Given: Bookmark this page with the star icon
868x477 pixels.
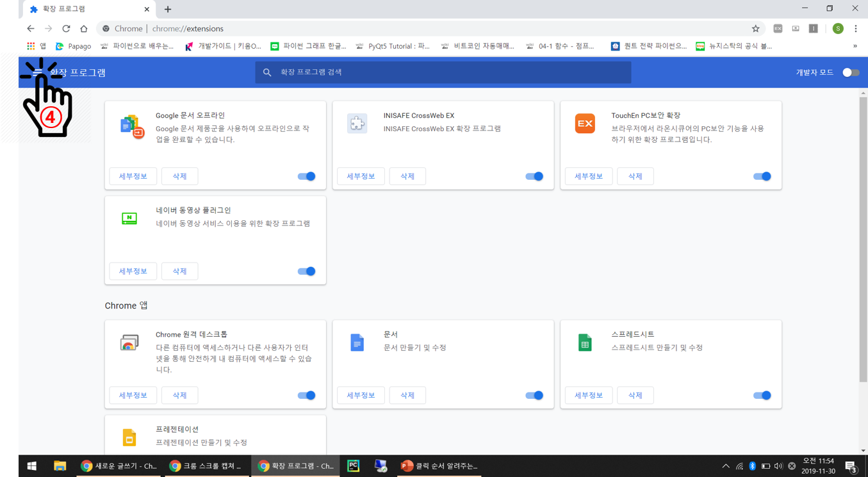Looking at the screenshot, I should click(x=756, y=28).
